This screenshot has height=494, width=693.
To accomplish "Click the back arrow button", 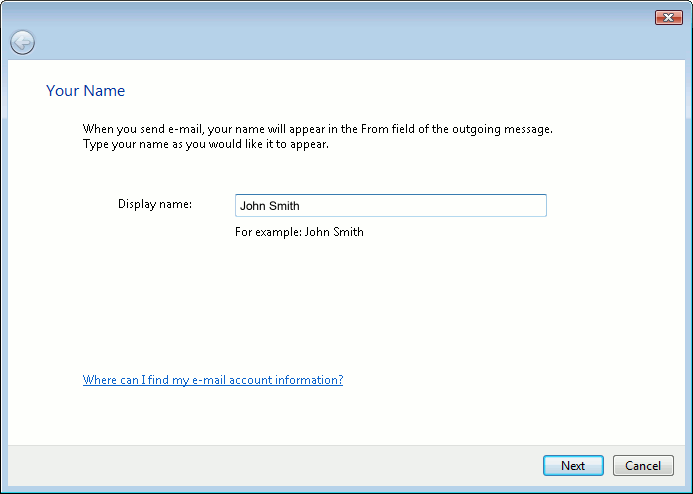I will 22,42.
